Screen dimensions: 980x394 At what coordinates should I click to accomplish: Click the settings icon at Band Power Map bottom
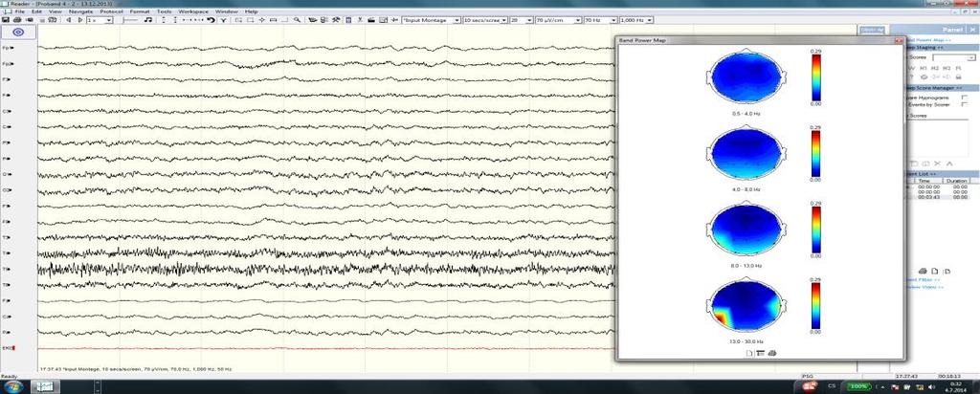(x=761, y=354)
